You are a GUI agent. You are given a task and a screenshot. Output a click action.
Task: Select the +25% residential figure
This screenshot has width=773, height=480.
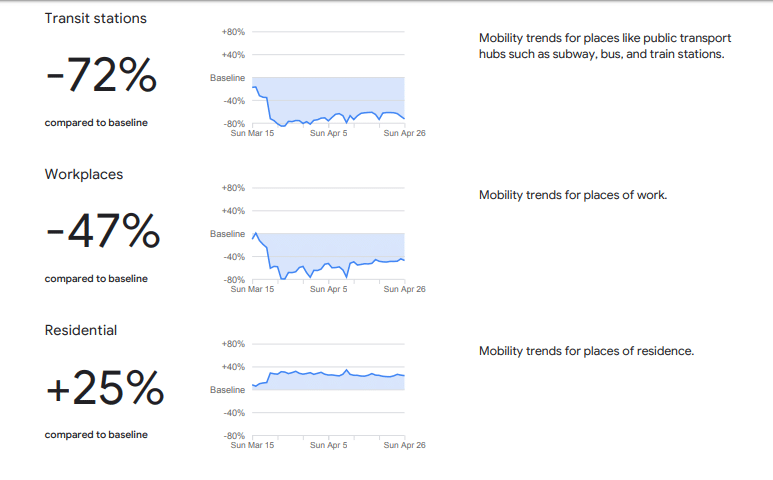click(x=105, y=387)
